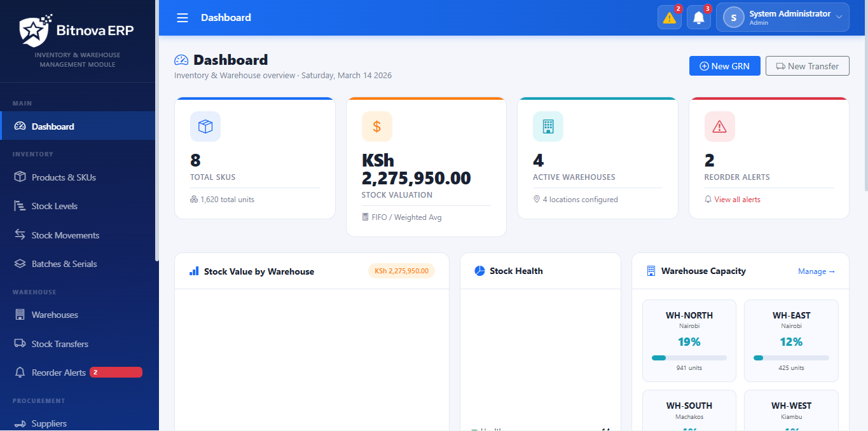The width and height of the screenshot is (868, 431).
Task: Open the bell notifications icon
Action: 699,17
